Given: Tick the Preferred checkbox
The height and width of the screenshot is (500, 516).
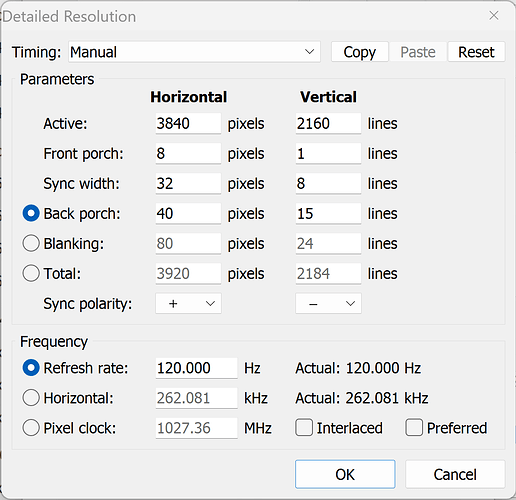Looking at the screenshot, I should (x=414, y=428).
